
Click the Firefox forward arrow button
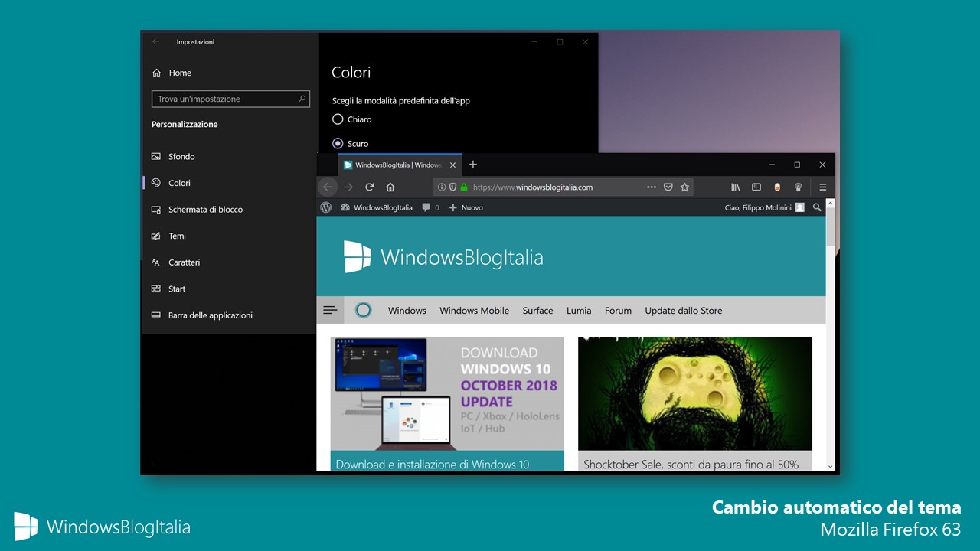(x=348, y=187)
